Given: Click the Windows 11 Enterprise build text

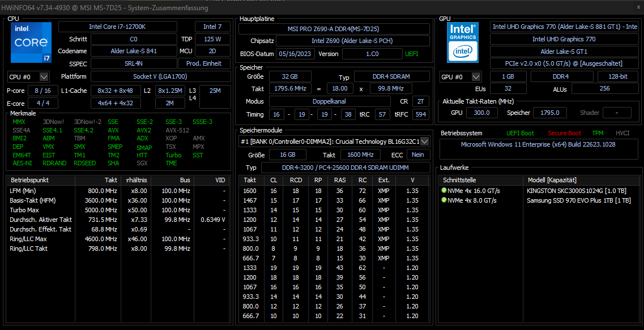Looking at the screenshot, I should point(538,144).
